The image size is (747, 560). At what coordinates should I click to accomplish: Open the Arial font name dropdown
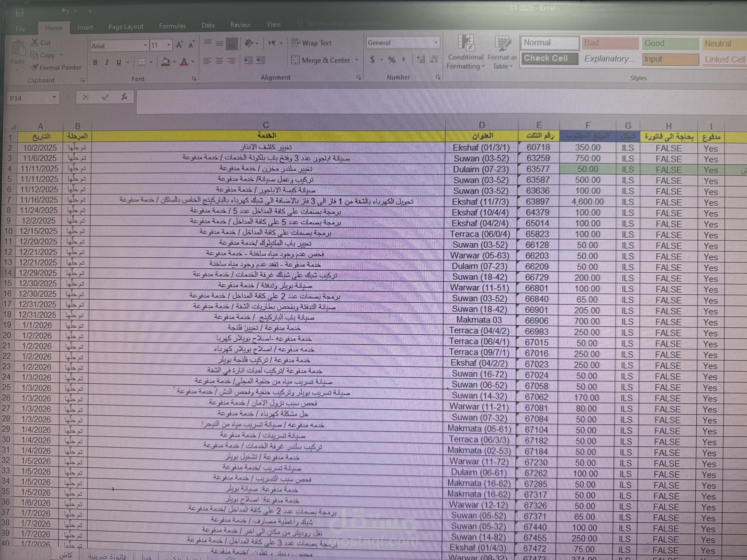[145, 46]
